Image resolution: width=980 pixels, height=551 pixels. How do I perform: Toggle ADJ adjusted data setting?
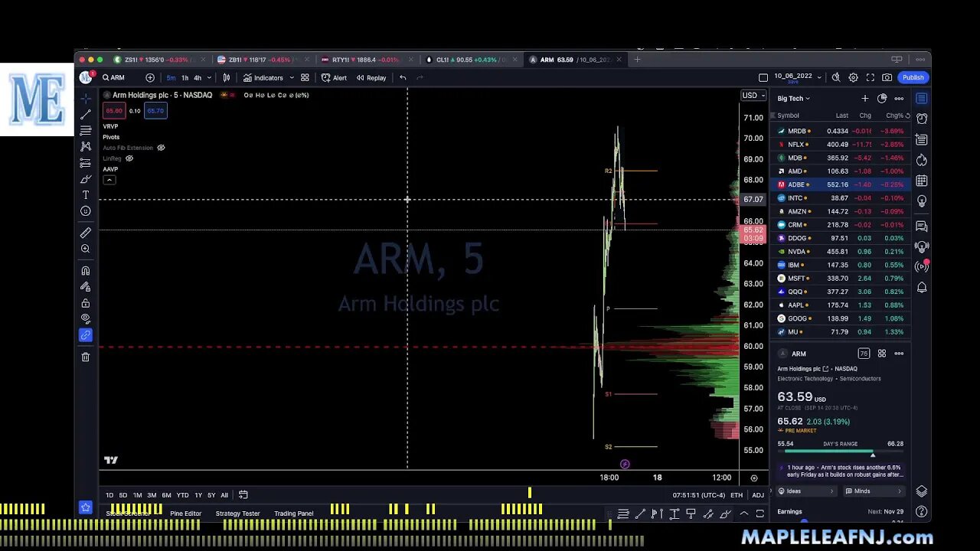pos(758,495)
